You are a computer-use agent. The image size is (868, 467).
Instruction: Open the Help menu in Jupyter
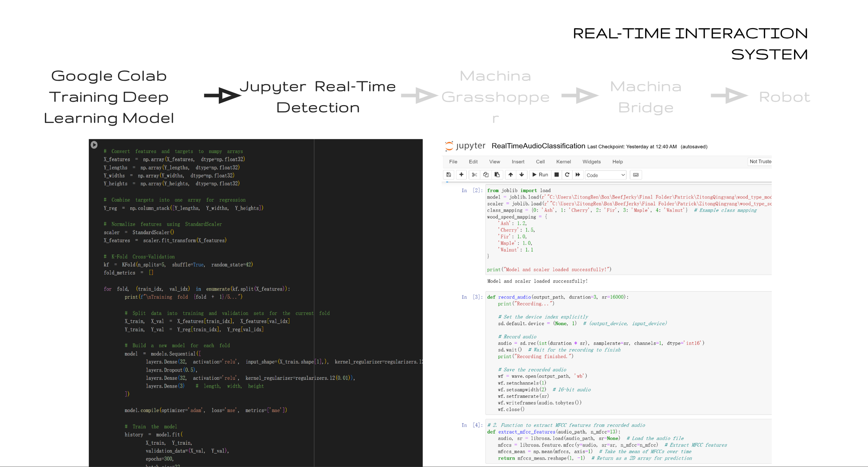[x=617, y=162]
